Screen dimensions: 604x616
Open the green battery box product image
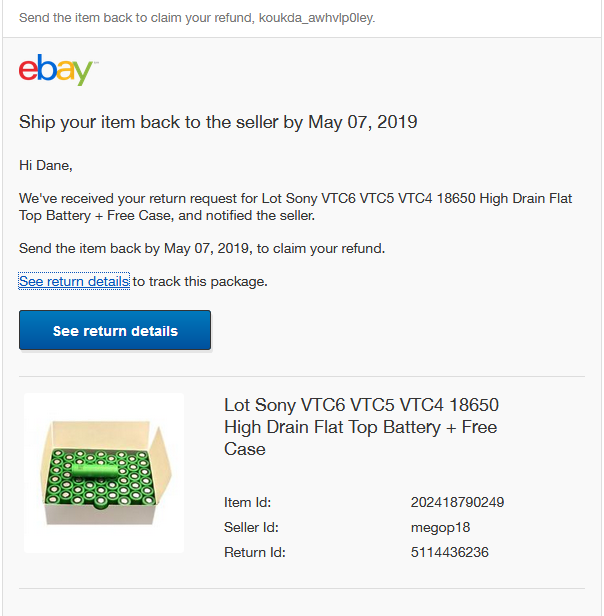[104, 473]
